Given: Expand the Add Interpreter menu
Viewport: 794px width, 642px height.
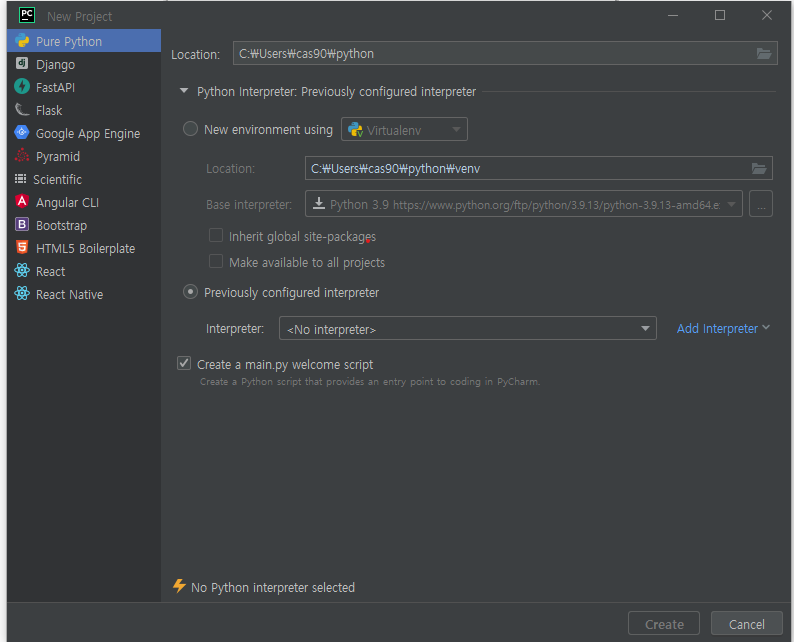Looking at the screenshot, I should tap(723, 329).
